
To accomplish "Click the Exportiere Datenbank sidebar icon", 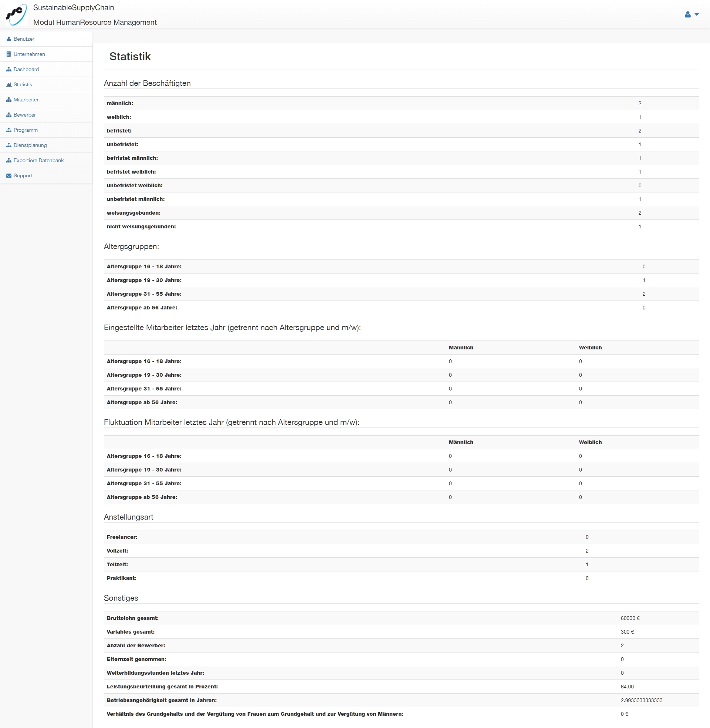I will tap(9, 161).
